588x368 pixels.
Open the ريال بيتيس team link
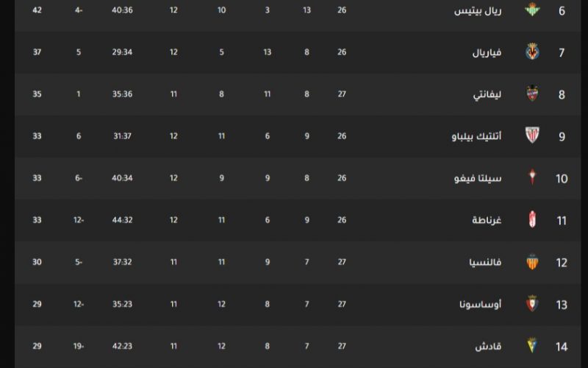[x=477, y=10]
